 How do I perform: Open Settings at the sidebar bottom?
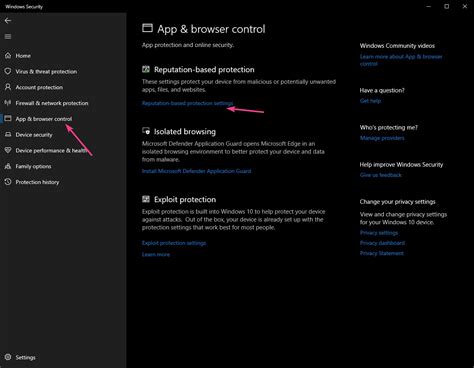pyautogui.click(x=25, y=357)
